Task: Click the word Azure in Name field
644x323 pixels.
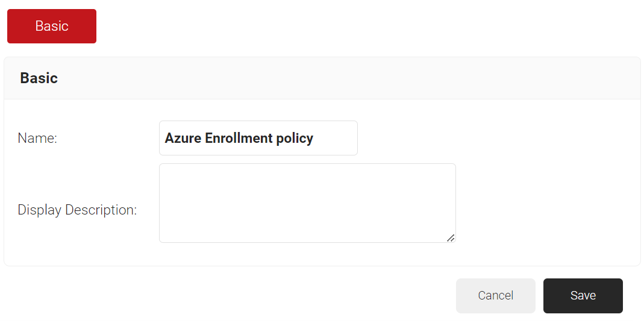Action: pyautogui.click(x=183, y=138)
